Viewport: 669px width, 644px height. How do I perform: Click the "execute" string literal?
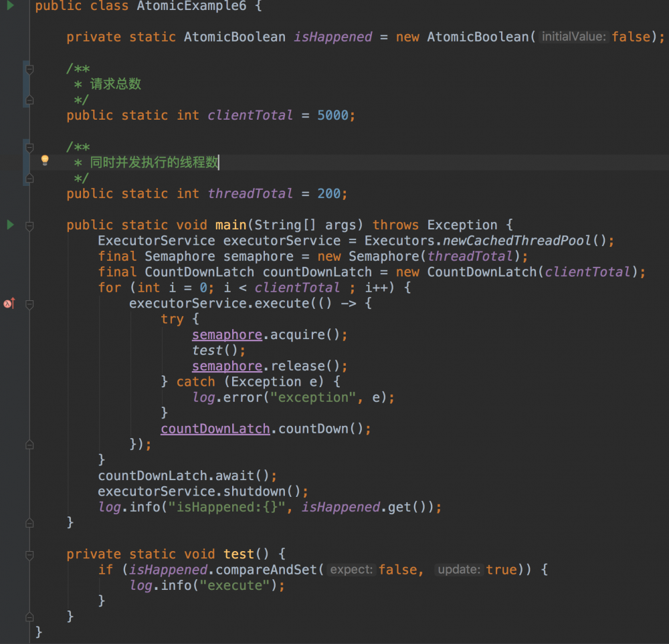[x=235, y=586]
